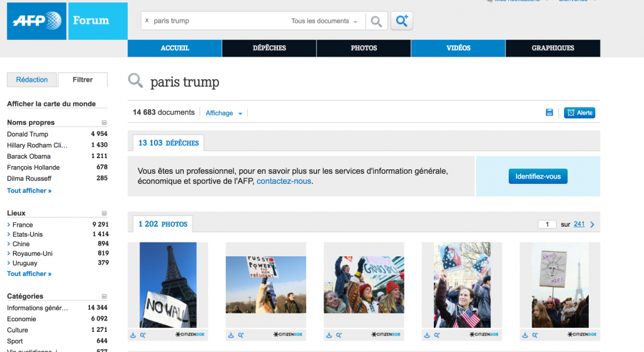644x352 pixels.
Task: Clear the search query with the x icon
Action: pos(147,21)
